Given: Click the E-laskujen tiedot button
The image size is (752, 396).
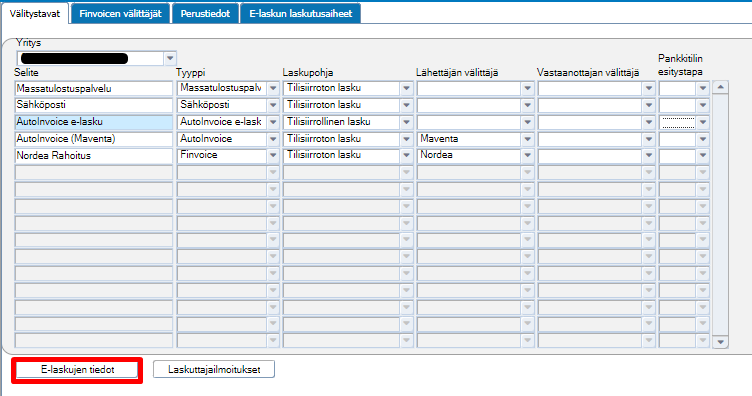Looking at the screenshot, I should tap(77, 370).
